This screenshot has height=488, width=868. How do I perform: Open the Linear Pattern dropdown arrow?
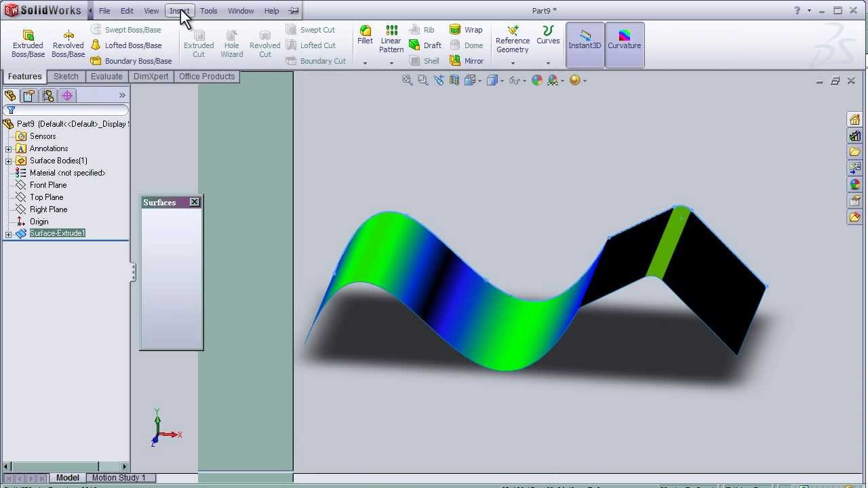tap(391, 63)
